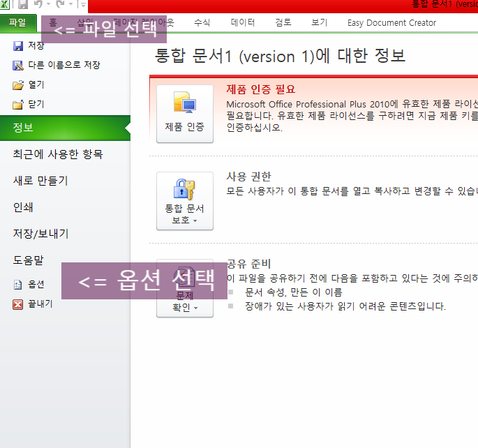Open the 저장/보내기 section
The image size is (478, 448).
pos(41,234)
